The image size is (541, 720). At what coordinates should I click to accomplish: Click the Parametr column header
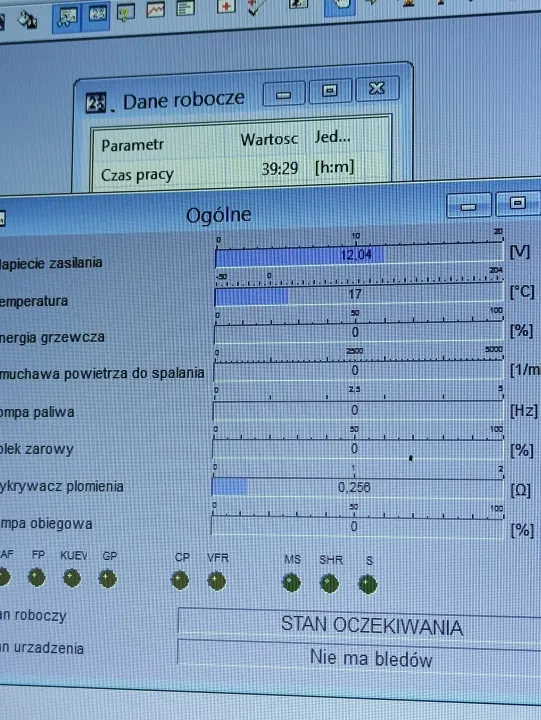tap(132, 145)
